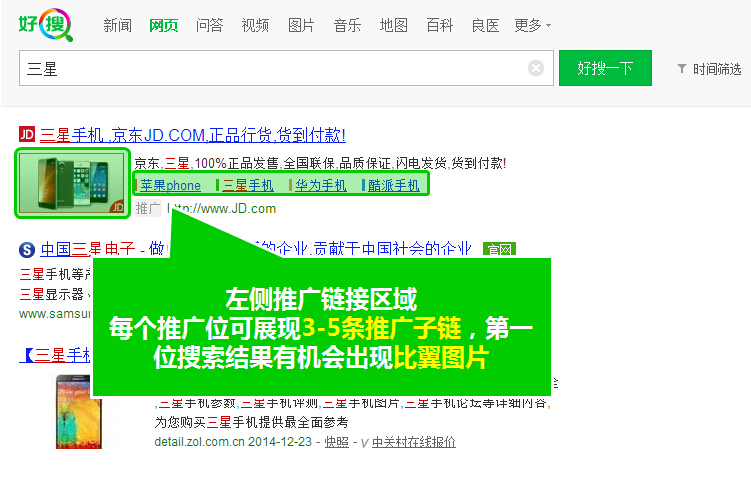
Task: Click the Samsung favicon beside the second result
Action: click(27, 249)
